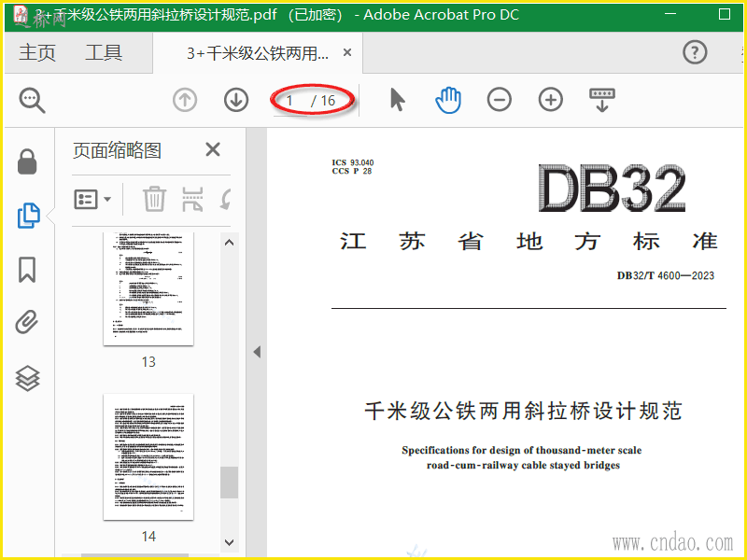
Task: Open the print pages tool in thumbnails toolbar
Action: click(193, 199)
